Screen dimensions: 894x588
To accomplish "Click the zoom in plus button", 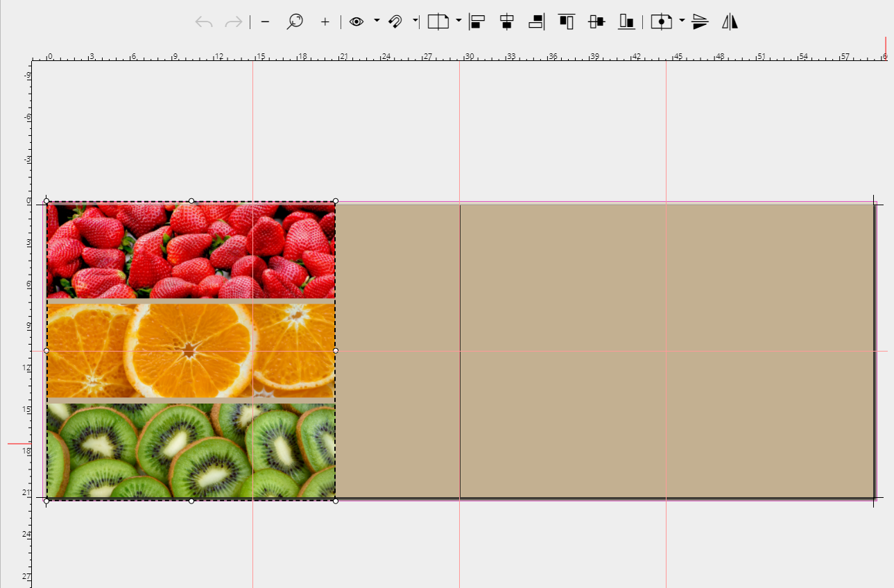I will pyautogui.click(x=325, y=21).
